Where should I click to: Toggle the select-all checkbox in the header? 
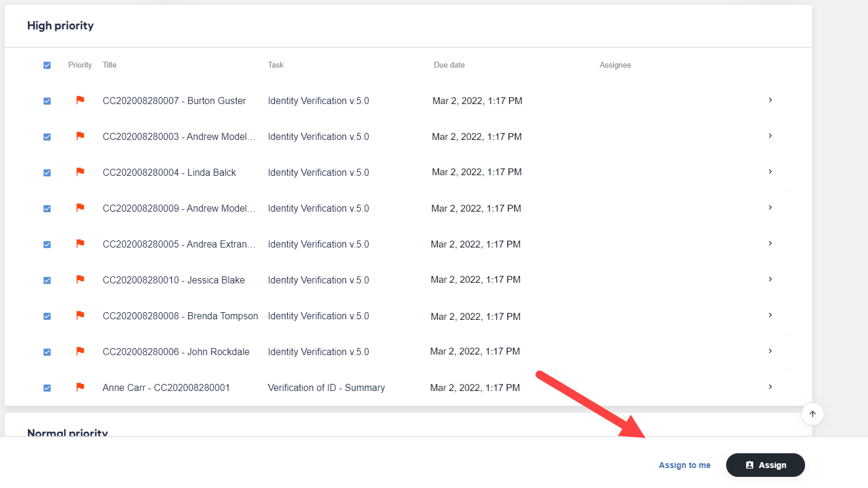click(47, 65)
